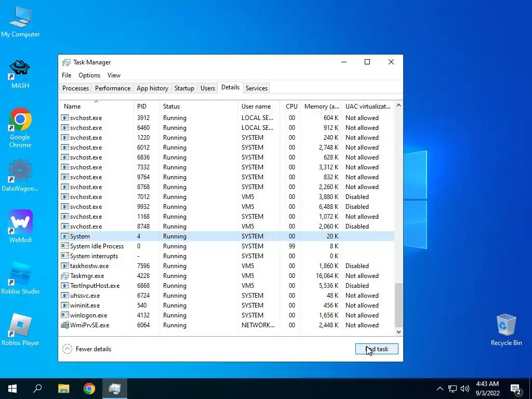Click the scrollbar up arrow
Screen dimensions: 532x399
tap(398, 105)
